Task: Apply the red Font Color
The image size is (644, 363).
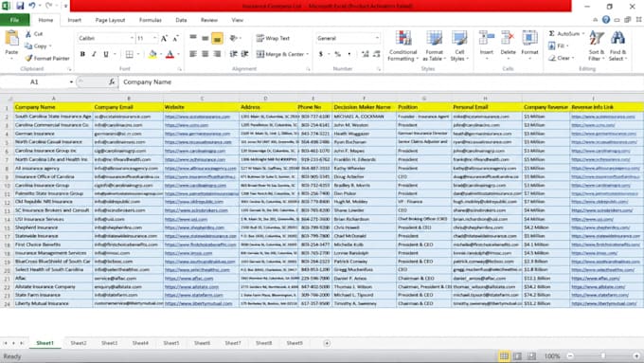Action: coord(170,54)
